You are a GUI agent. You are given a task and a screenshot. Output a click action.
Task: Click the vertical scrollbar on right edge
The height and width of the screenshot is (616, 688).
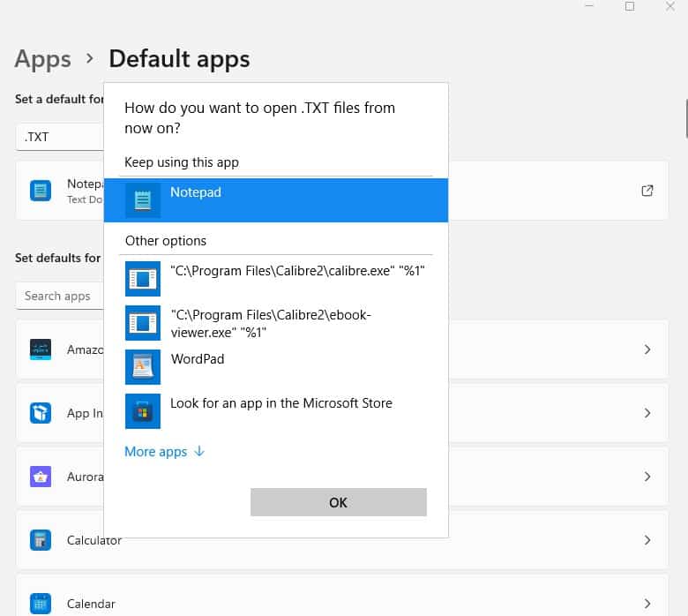[x=685, y=119]
